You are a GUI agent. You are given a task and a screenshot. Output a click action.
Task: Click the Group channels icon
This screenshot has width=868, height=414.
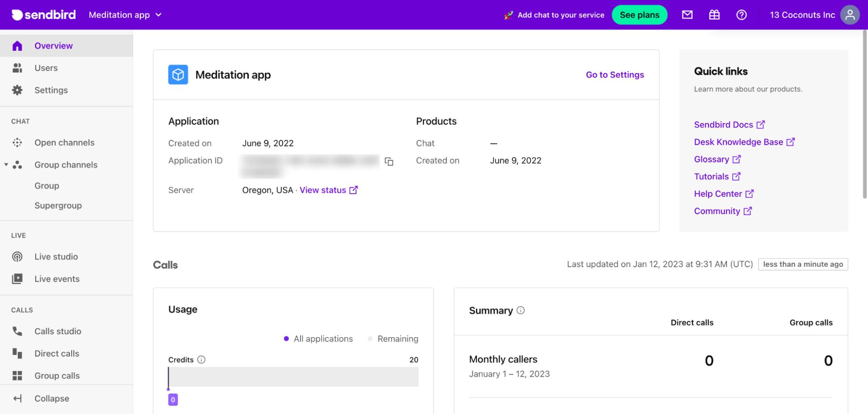coord(17,165)
